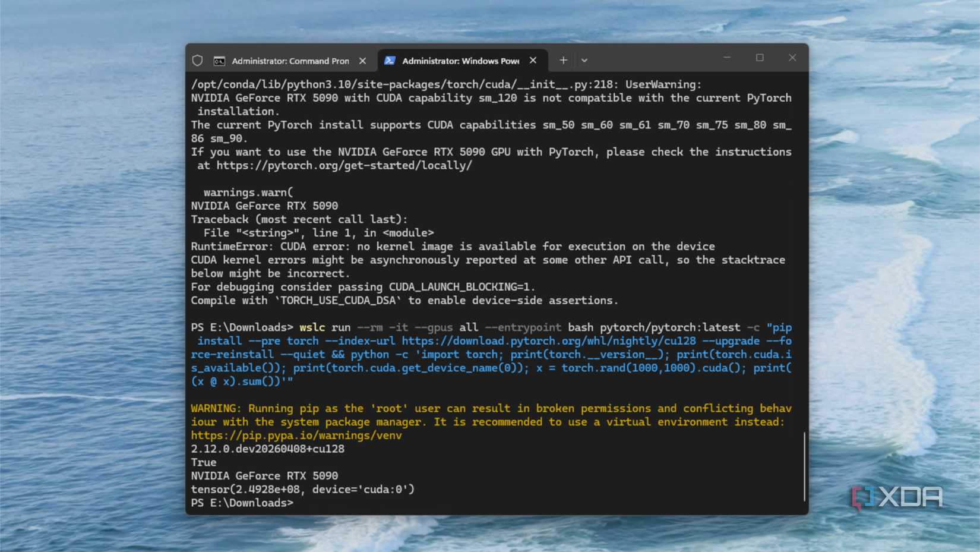Close the Windows PowerShell tab

pyautogui.click(x=533, y=61)
